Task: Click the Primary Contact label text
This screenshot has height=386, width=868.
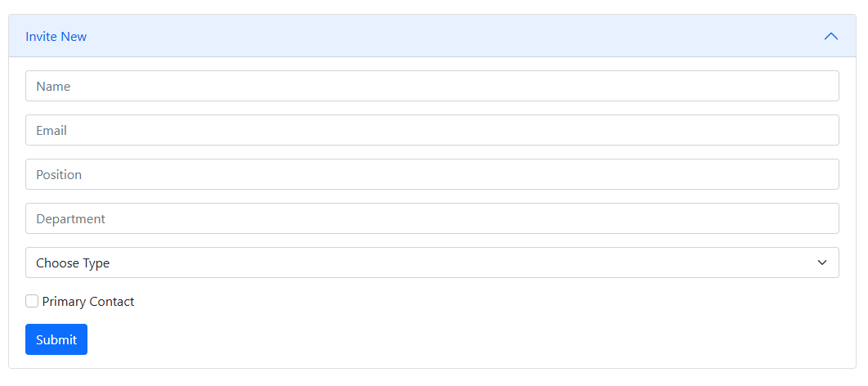Action: pos(88,302)
